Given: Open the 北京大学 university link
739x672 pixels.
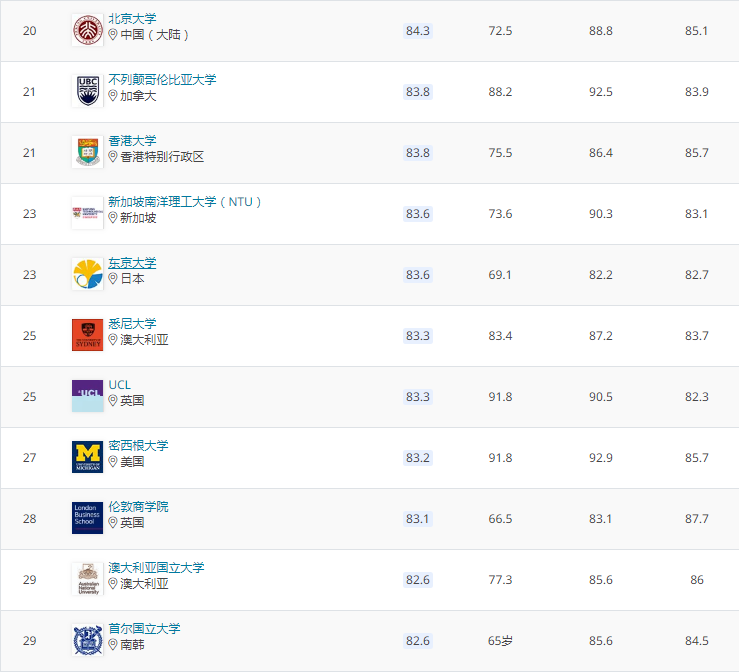Looking at the screenshot, I should tap(132, 18).
